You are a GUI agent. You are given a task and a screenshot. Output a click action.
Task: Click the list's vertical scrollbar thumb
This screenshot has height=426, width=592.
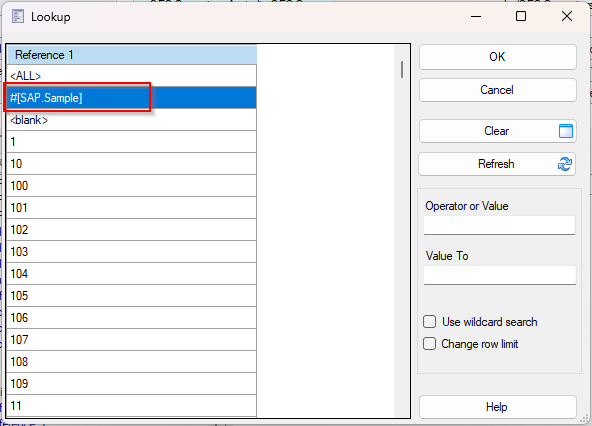402,69
